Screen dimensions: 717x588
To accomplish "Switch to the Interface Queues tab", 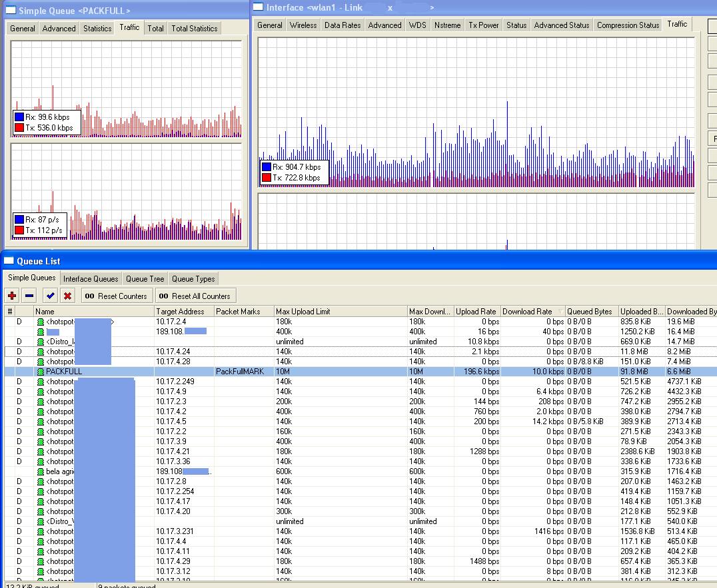I will pos(91,279).
